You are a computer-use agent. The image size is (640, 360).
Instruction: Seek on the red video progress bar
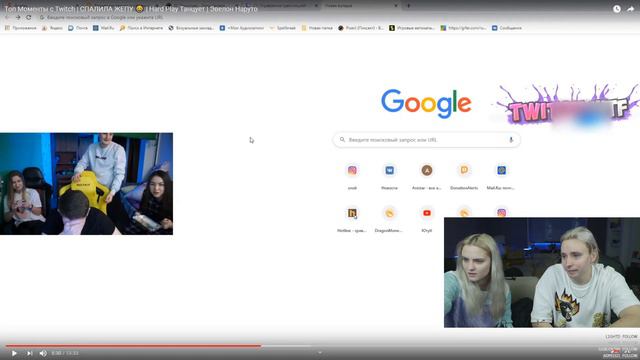[x=133, y=346]
